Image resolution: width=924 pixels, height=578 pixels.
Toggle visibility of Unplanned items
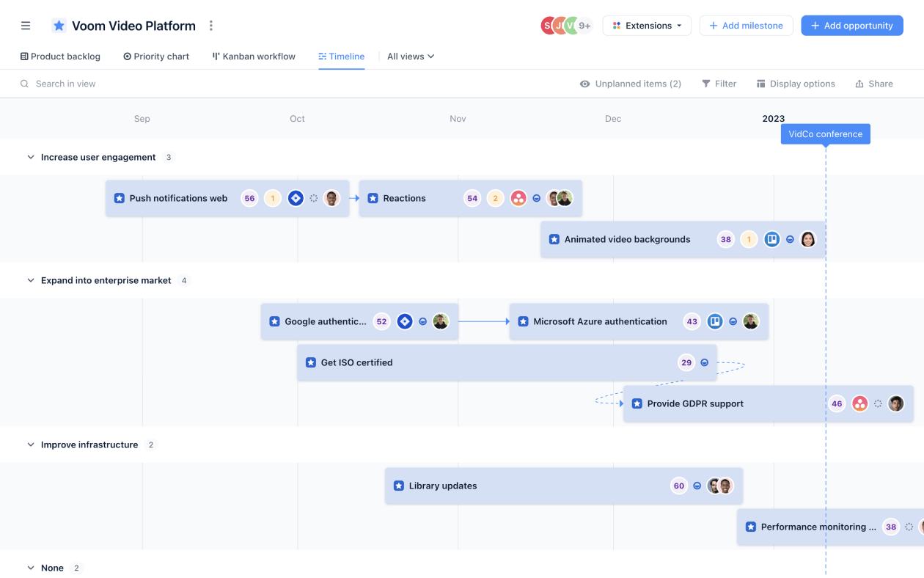pos(630,84)
